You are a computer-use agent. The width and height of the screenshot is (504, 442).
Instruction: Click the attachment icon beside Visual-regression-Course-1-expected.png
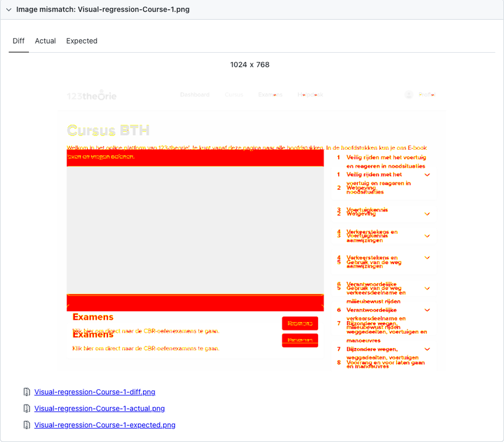click(x=27, y=424)
